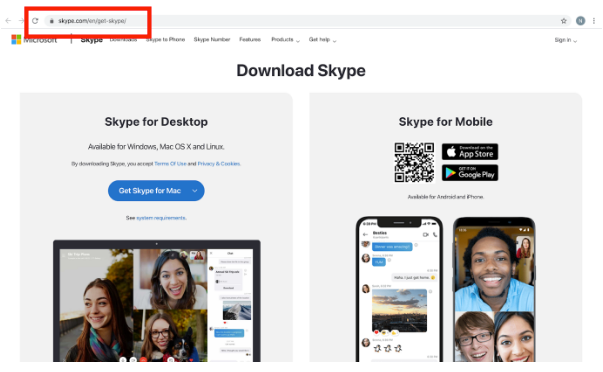This screenshot has height=372, width=603.
Task: Click the desktop Skype screenshot image
Action: 157,301
